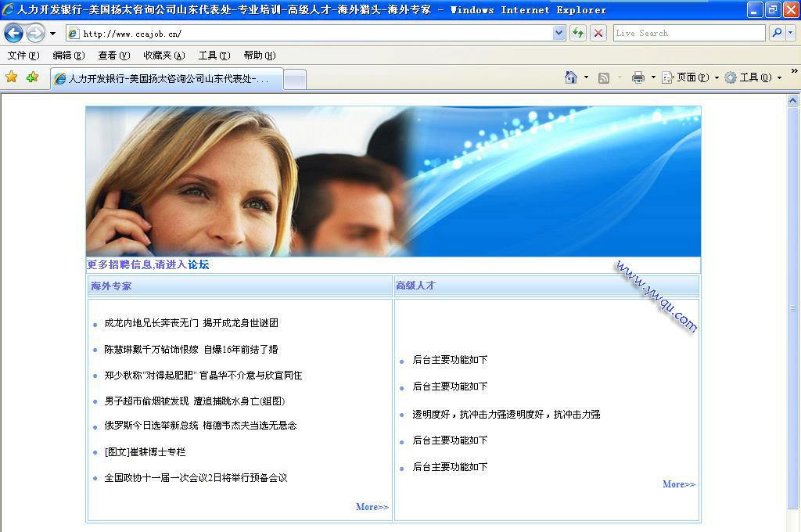
Task: Stop loading with the red X button
Action: pos(598,33)
